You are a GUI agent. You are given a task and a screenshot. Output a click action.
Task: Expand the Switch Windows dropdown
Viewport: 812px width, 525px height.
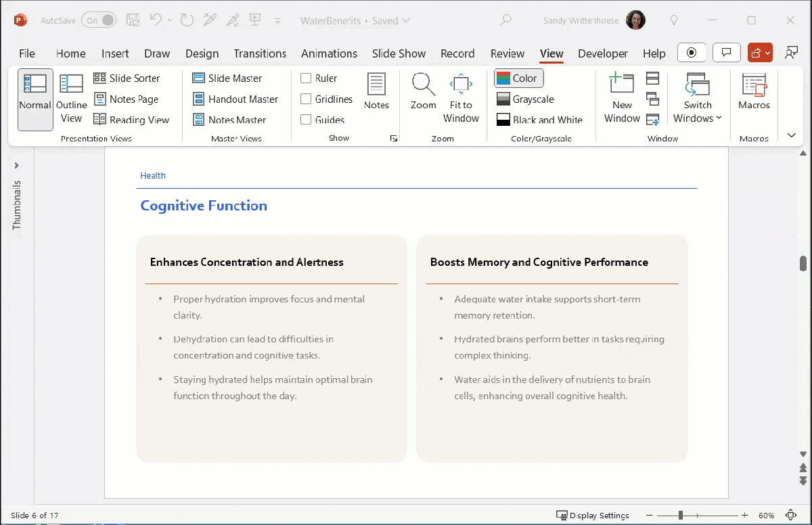[698, 99]
